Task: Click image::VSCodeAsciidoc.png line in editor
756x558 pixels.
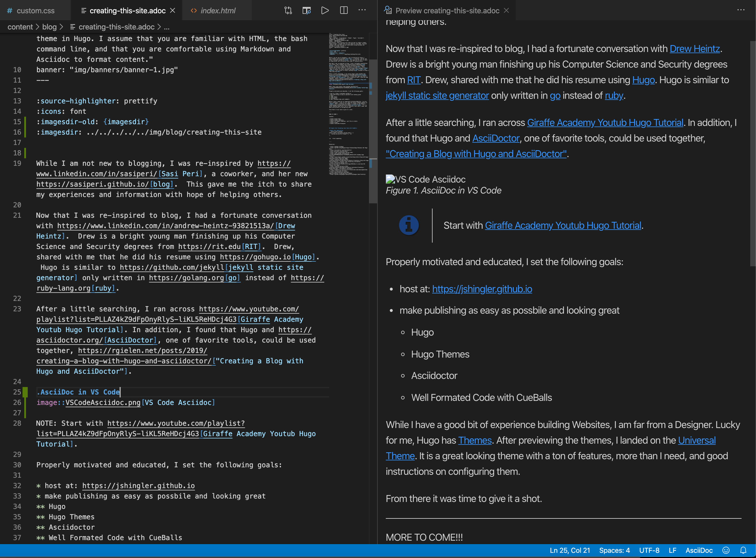Action: pos(126,402)
